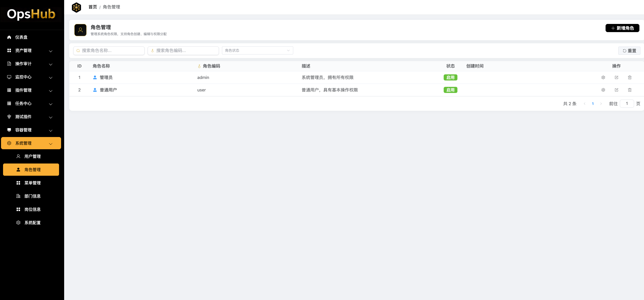This screenshot has width=644, height=300.
Task: Focus the 搜索角色名称 search field
Action: [111, 50]
